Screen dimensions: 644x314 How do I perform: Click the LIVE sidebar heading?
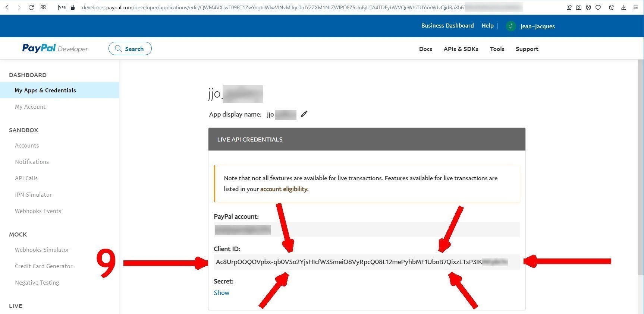[x=15, y=306]
